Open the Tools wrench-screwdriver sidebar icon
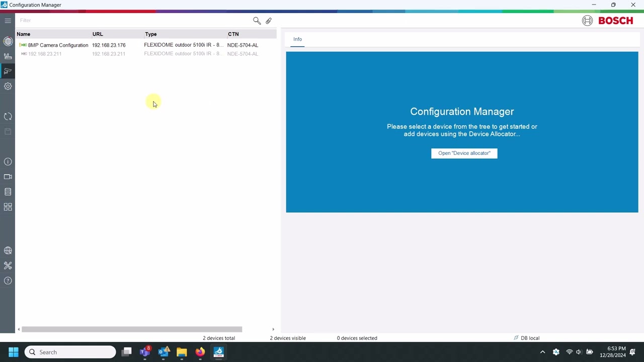Viewport: 644px width, 362px height. (8, 265)
